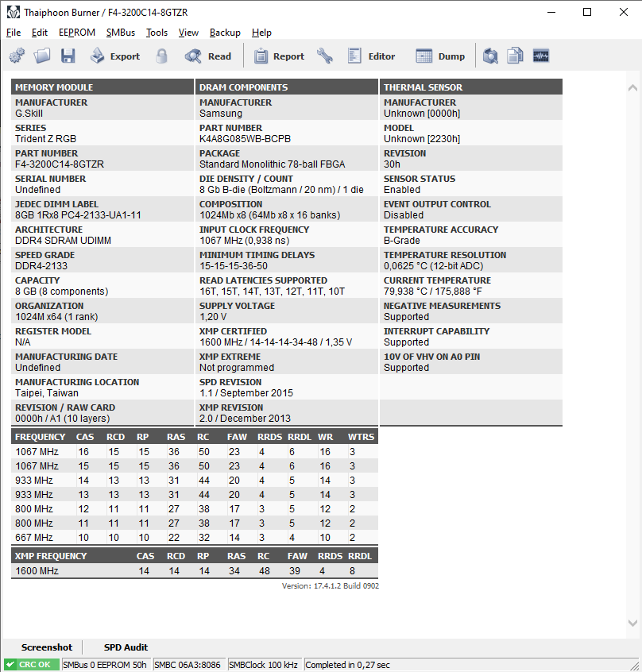
Task: Click the Unknown [2230h] sensor model value
Action: click(422, 139)
